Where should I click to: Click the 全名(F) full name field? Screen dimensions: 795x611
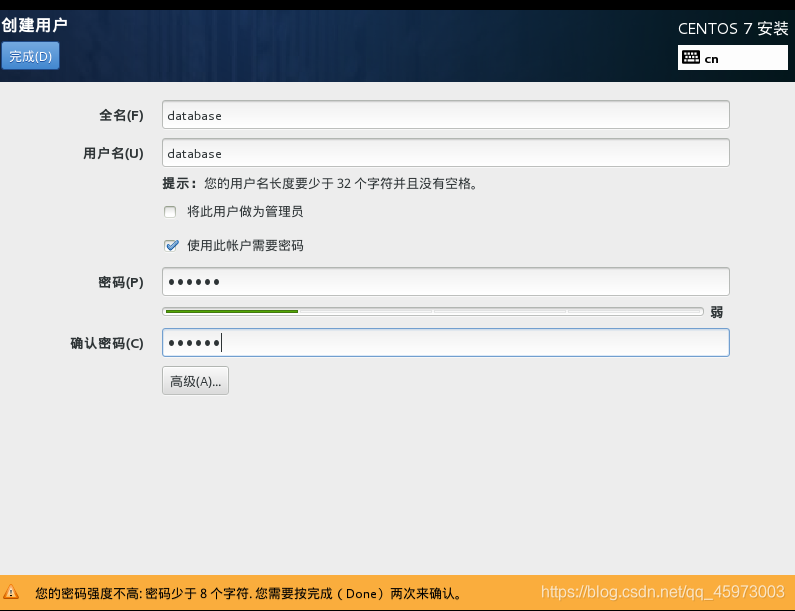coord(446,115)
